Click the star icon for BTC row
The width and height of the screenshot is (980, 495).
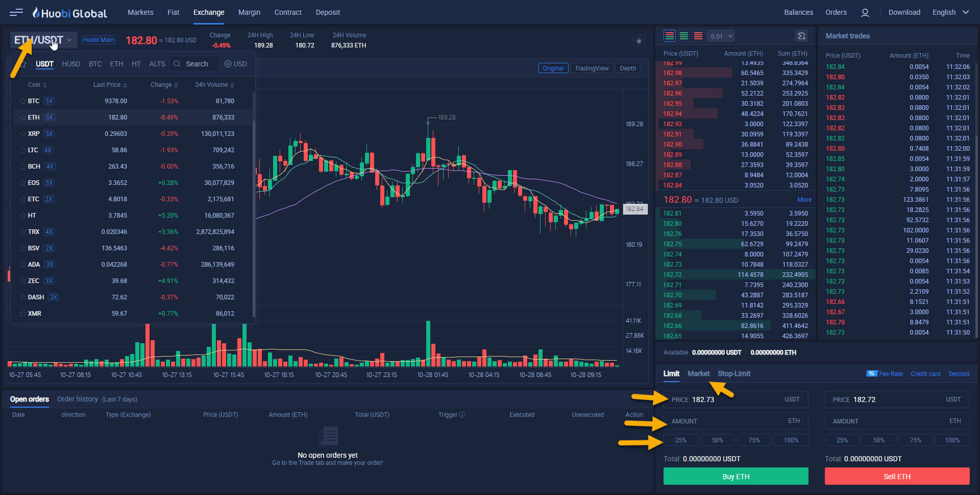22,101
